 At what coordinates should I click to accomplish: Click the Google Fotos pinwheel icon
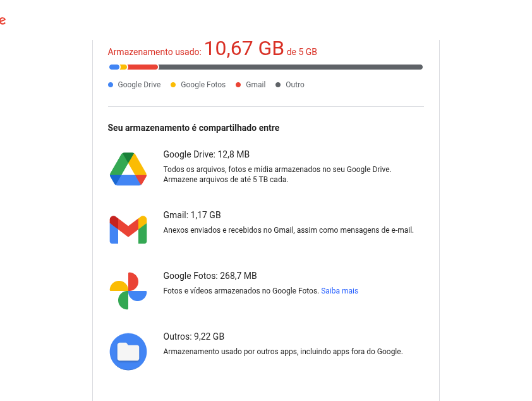[x=128, y=290]
